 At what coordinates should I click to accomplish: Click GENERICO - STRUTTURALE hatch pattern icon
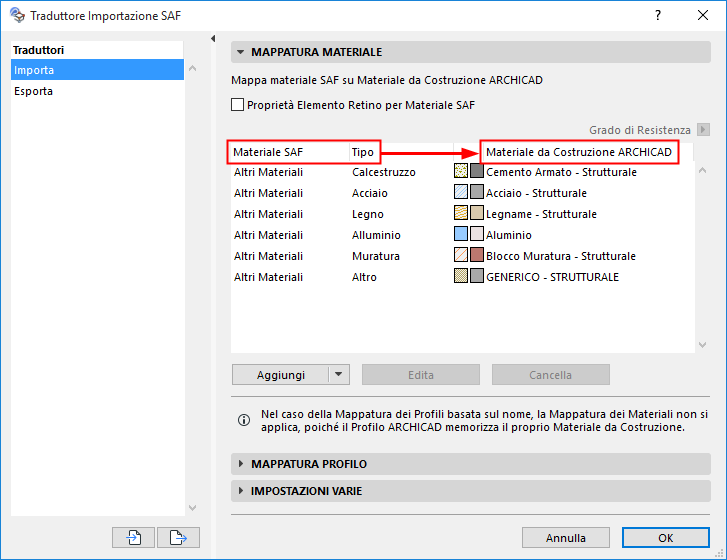click(x=461, y=276)
